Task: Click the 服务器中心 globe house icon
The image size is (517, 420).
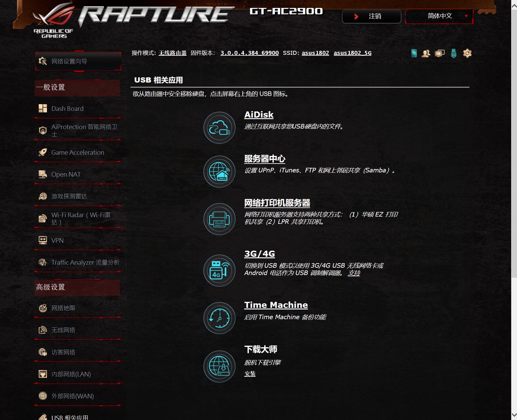Action: 219,171
